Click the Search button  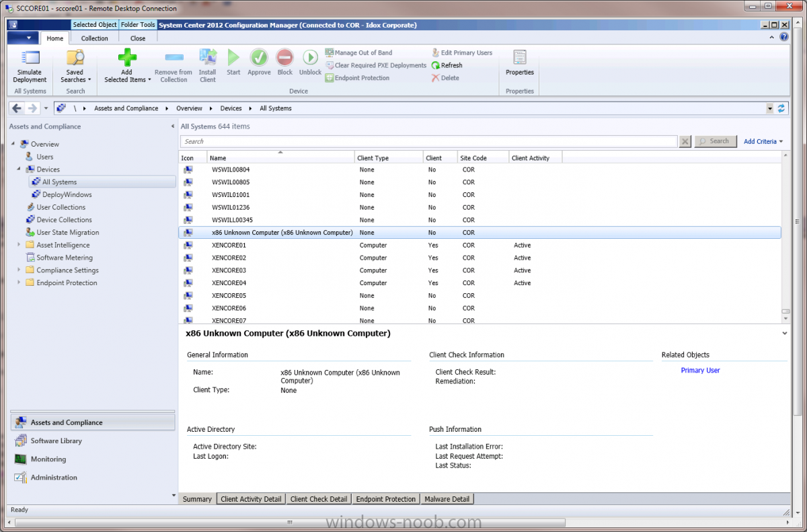pyautogui.click(x=715, y=141)
